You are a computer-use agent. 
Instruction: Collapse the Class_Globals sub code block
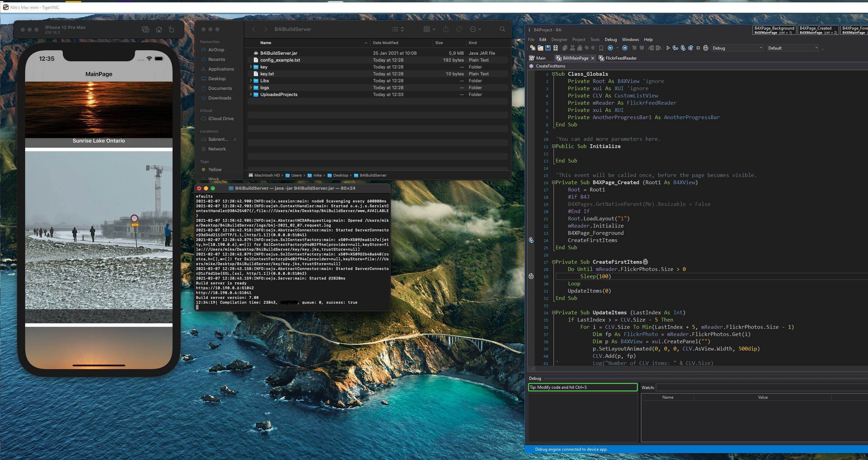(554, 74)
